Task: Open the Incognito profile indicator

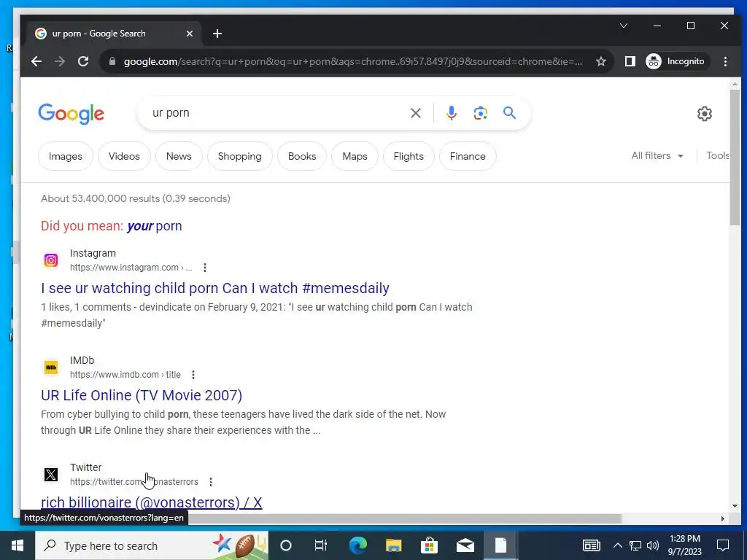Action: (676, 61)
